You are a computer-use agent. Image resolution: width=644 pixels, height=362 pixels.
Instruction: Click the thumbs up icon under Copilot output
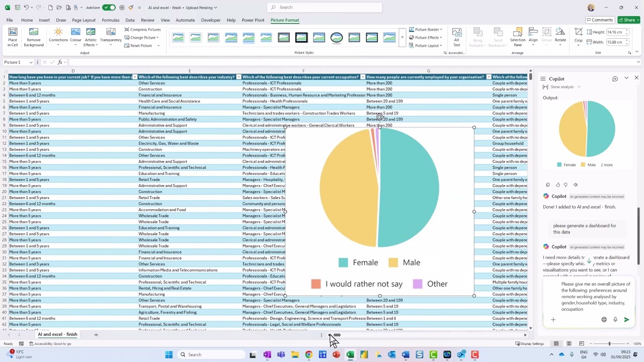[x=557, y=185]
